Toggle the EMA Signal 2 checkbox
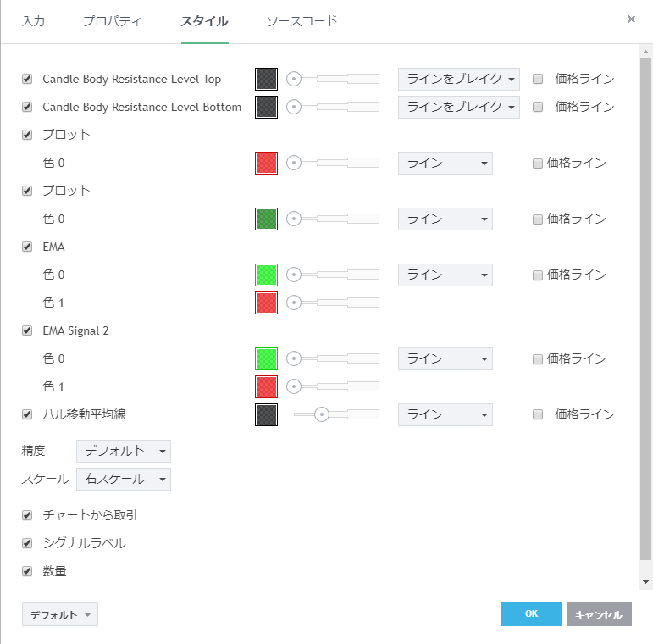The image size is (653, 644). tap(27, 330)
